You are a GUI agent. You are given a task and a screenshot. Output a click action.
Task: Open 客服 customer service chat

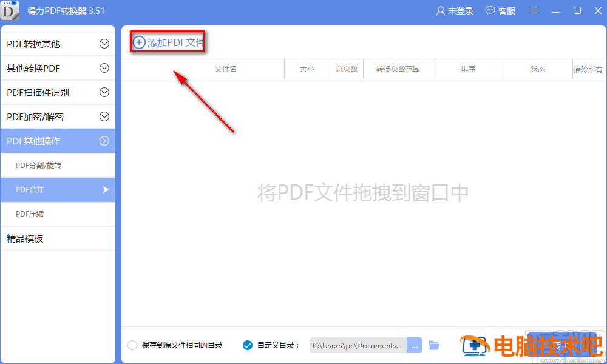(x=501, y=11)
